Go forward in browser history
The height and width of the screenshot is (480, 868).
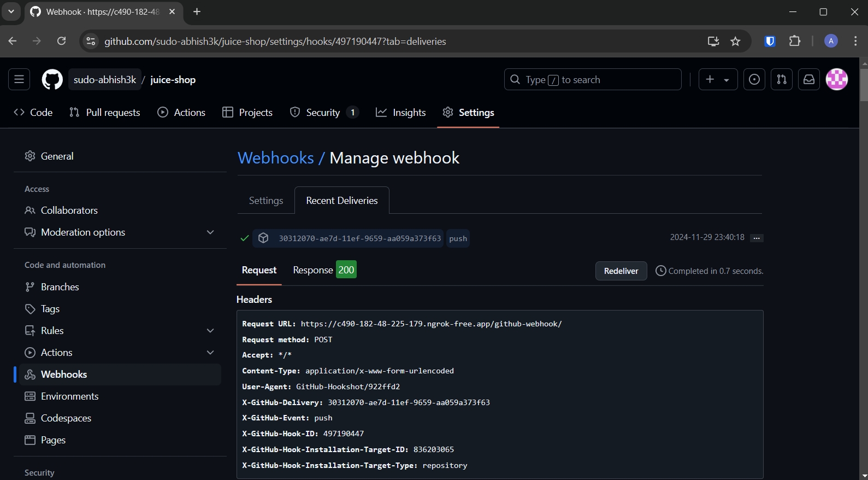[37, 41]
